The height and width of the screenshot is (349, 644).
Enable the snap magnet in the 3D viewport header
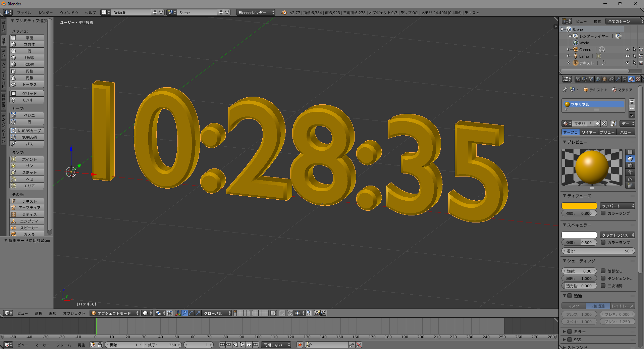(x=290, y=313)
